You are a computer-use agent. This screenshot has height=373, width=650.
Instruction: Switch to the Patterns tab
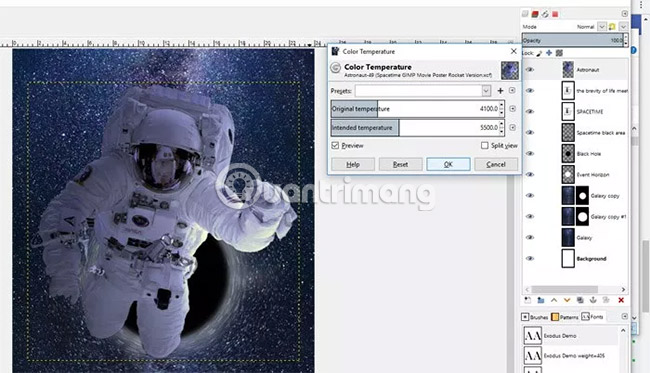pos(565,317)
